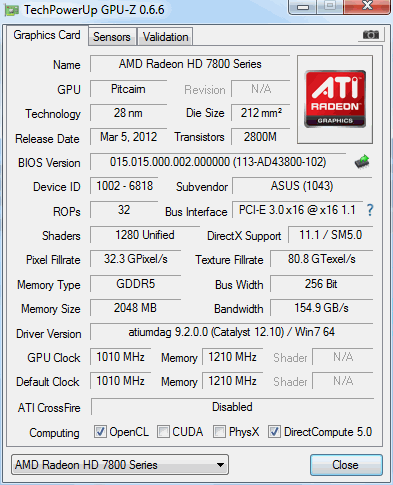Click the GPU-Z title bar app icon

pyautogui.click(x=11, y=10)
